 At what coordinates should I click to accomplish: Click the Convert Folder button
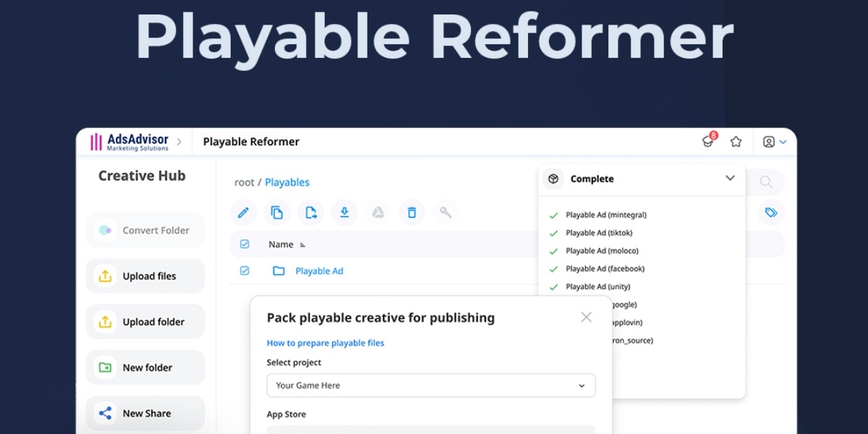[x=145, y=230]
